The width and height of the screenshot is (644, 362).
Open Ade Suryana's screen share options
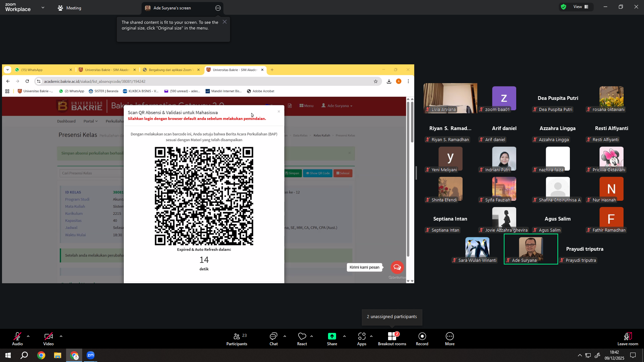pos(218,8)
